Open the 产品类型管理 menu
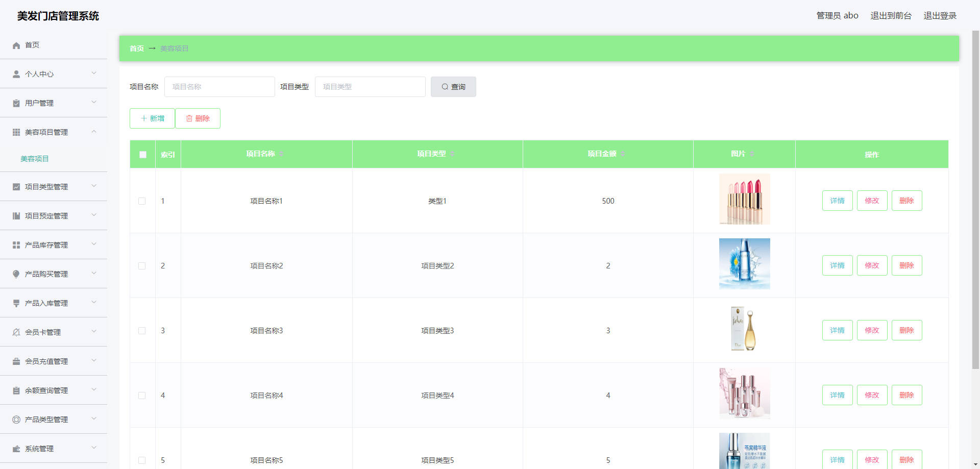This screenshot has height=469, width=980. click(x=54, y=419)
